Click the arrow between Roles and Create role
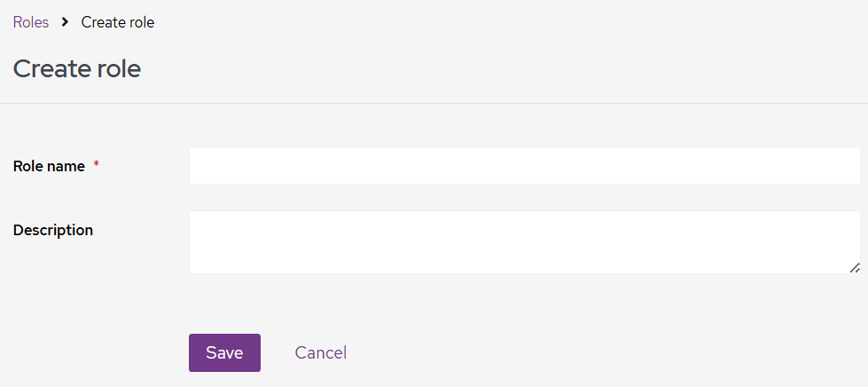Viewport: 868px width, 387px height. 66,22
